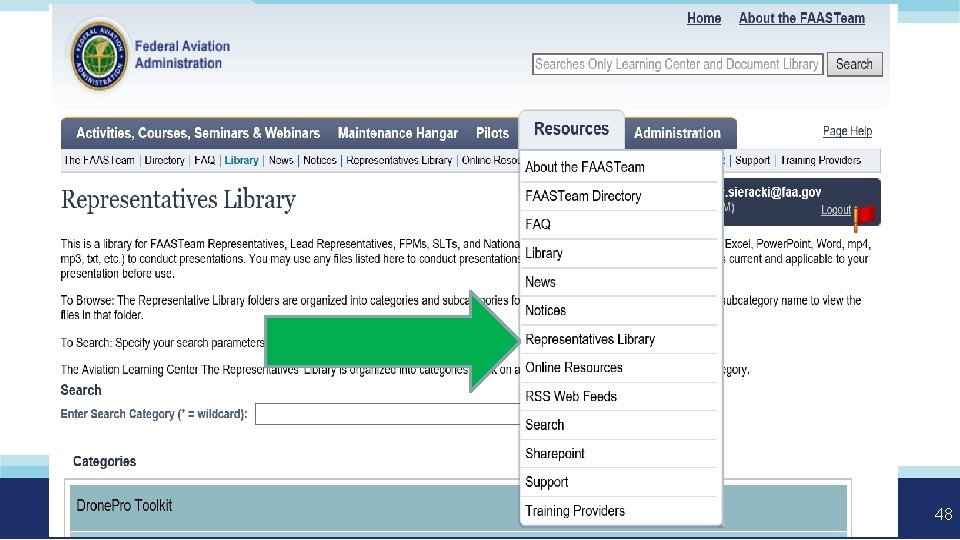Screen dimensions: 960x540
Task: Click the red flag icon near Logout
Action: click(864, 216)
